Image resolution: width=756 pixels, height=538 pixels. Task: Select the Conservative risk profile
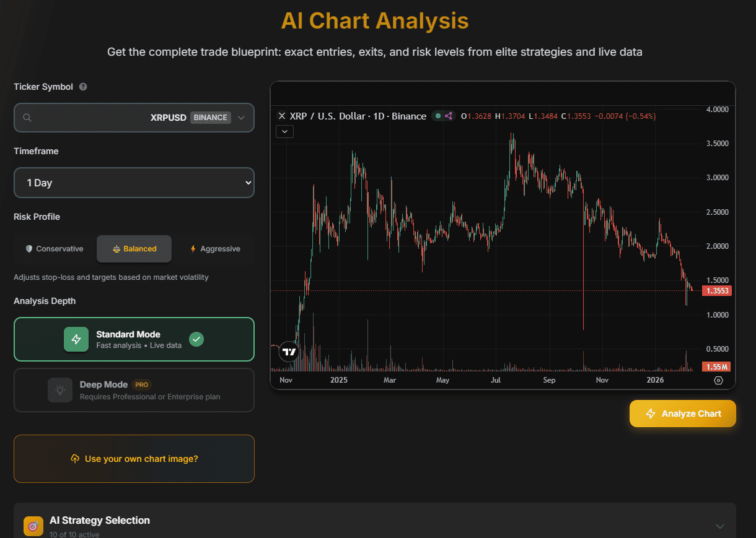[54, 249]
